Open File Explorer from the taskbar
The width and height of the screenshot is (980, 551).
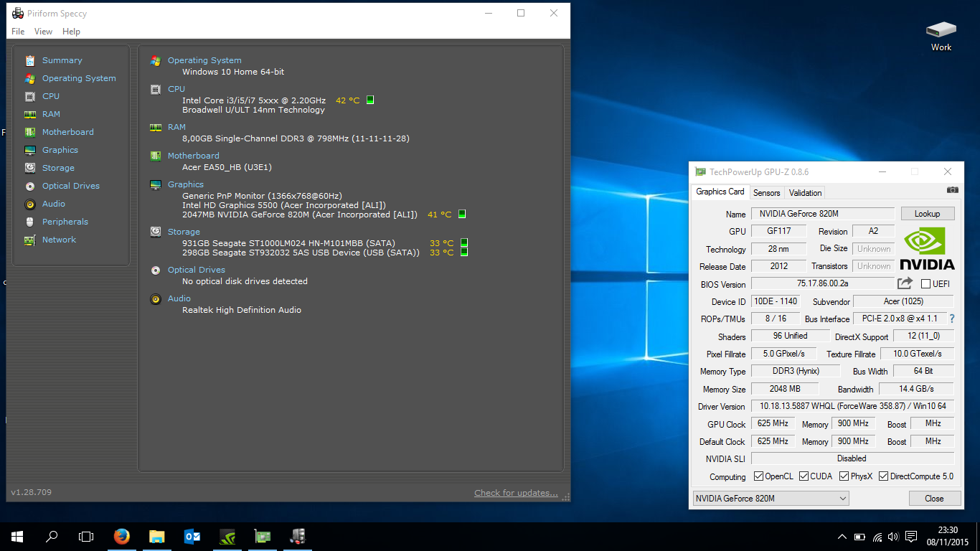(157, 536)
